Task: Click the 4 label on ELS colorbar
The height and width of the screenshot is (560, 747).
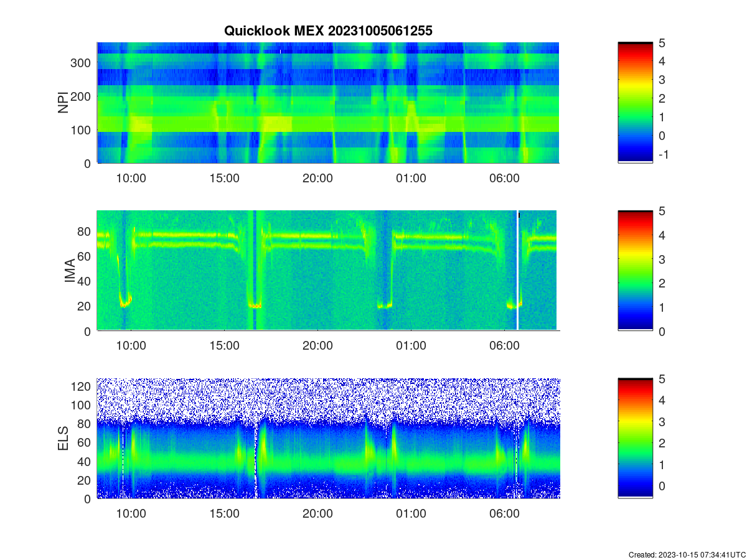Action: pos(662,400)
